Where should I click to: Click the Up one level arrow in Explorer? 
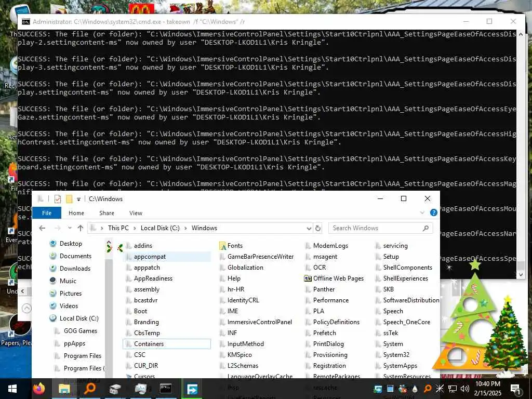[x=81, y=228]
